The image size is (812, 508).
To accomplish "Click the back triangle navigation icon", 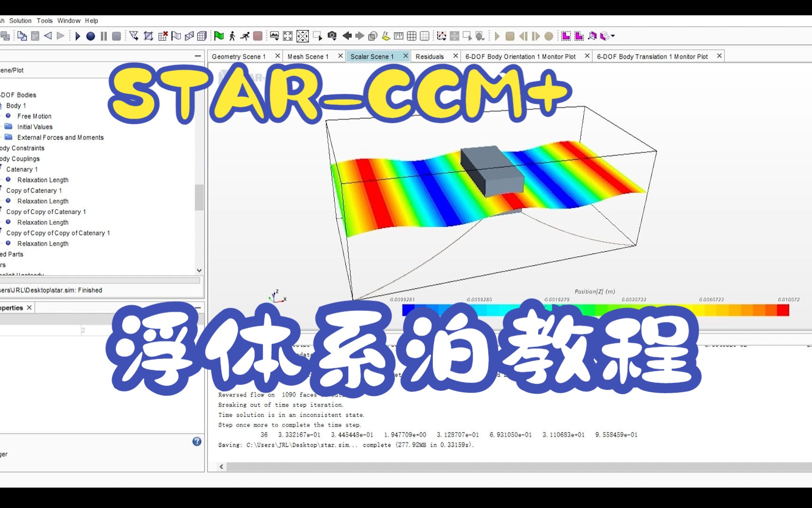I will (x=48, y=36).
